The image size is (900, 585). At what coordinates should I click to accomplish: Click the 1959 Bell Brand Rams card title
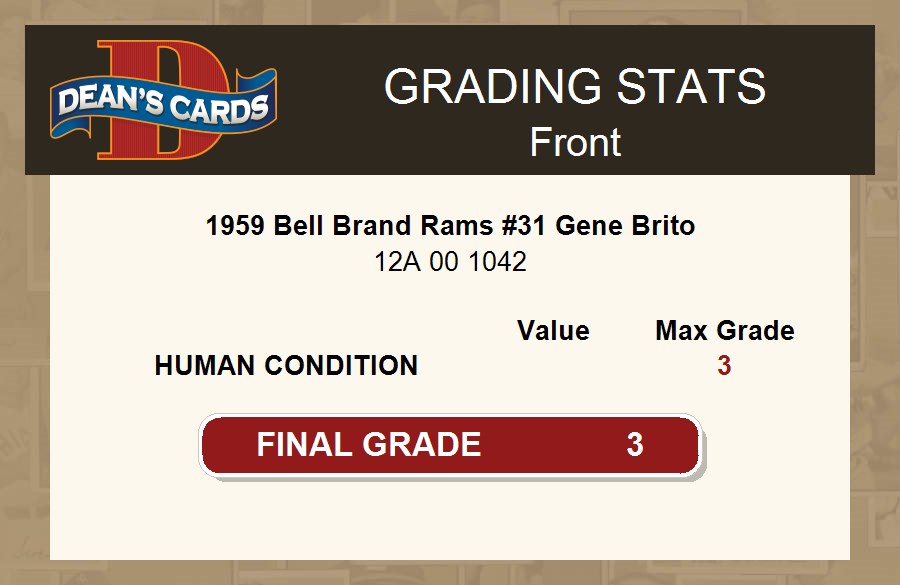[450, 226]
